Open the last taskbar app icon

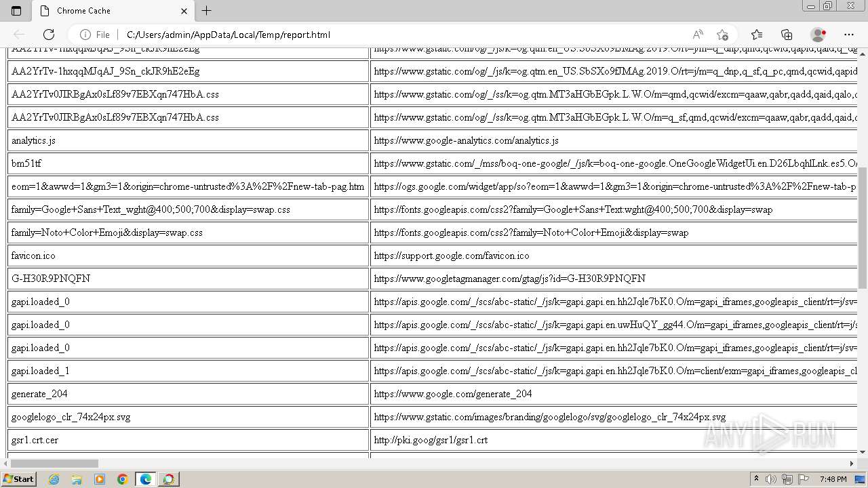(168, 479)
